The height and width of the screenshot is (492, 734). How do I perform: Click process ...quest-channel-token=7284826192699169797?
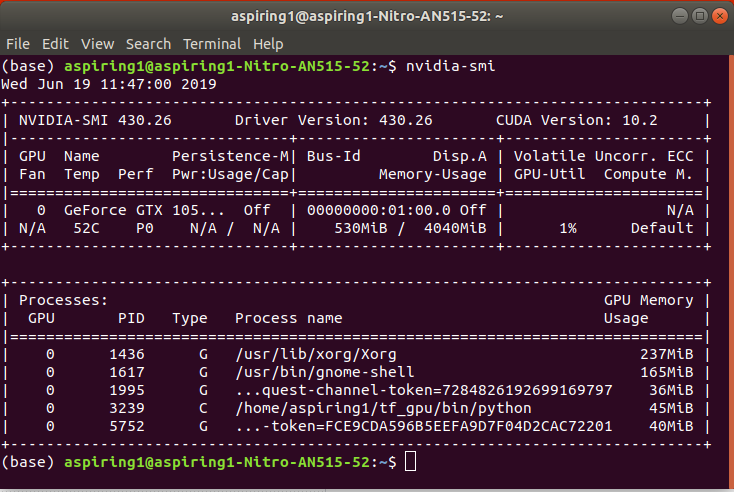(x=424, y=390)
